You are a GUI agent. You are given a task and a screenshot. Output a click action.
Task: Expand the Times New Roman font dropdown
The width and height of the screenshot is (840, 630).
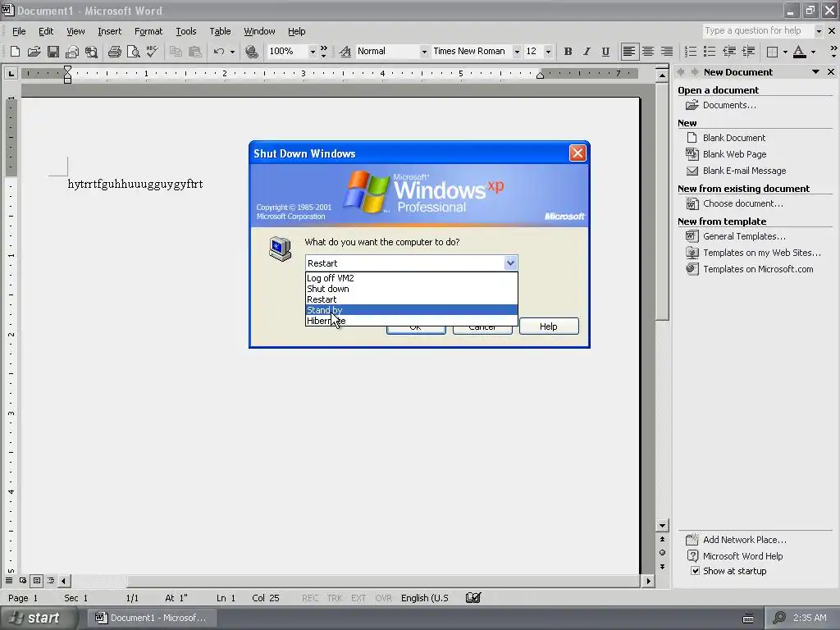tap(517, 52)
